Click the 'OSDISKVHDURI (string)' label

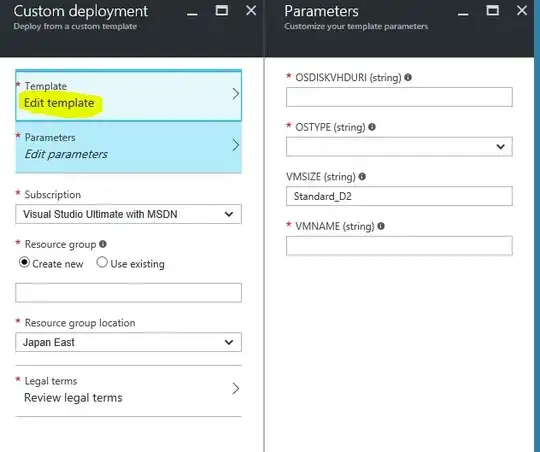pos(348,78)
